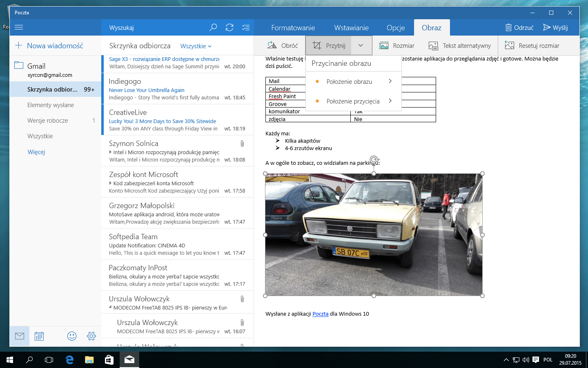The height and width of the screenshot is (368, 588).
Task: Click the search magnifier icon
Action: (213, 27)
